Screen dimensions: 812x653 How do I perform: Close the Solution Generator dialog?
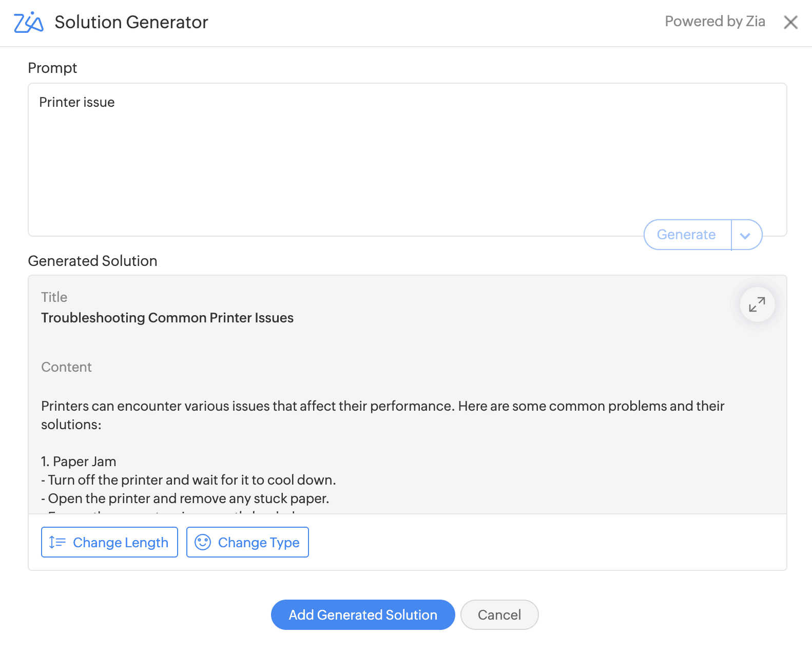pyautogui.click(x=790, y=22)
